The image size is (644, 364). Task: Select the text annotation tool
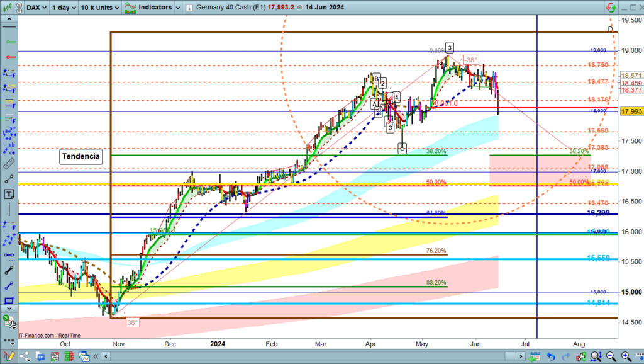tap(9, 194)
